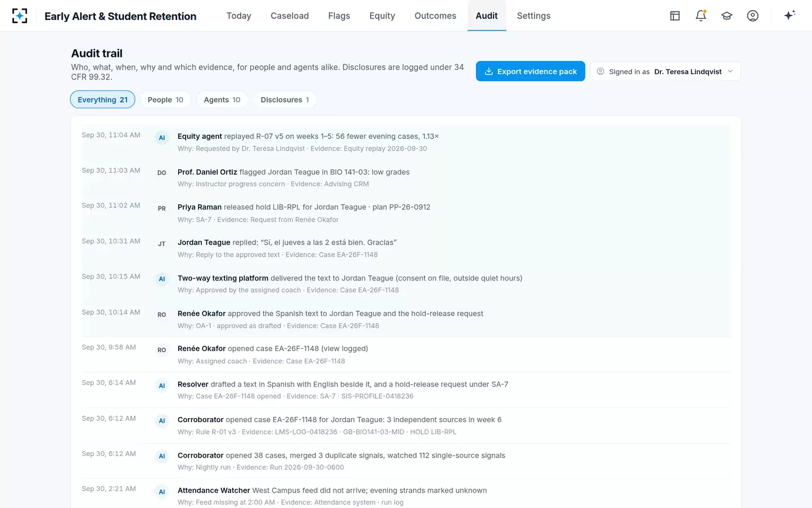Select Corroborator opened case EA-26F-1148 entry
The image size is (812, 508).
[405, 426]
